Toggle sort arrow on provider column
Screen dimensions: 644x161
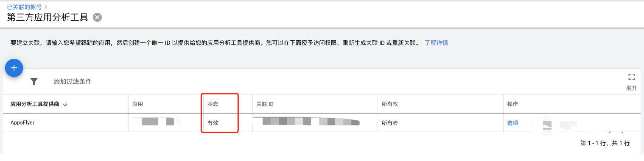tap(65, 104)
